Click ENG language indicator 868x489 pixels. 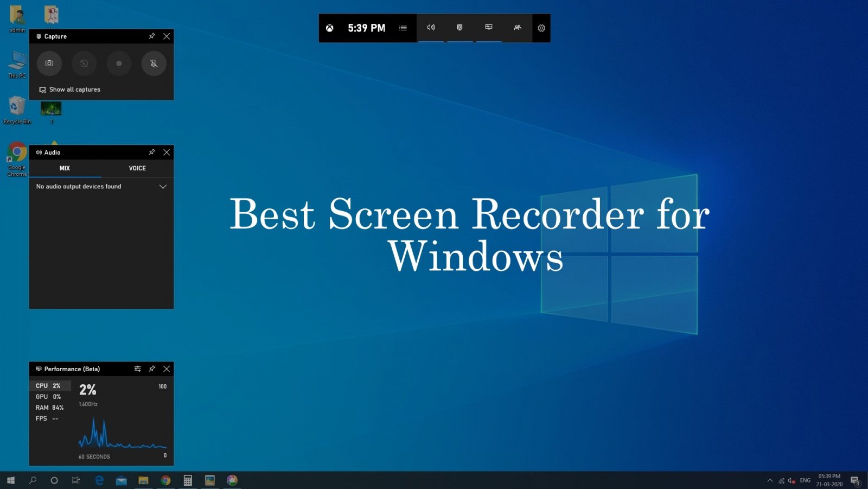tap(805, 480)
